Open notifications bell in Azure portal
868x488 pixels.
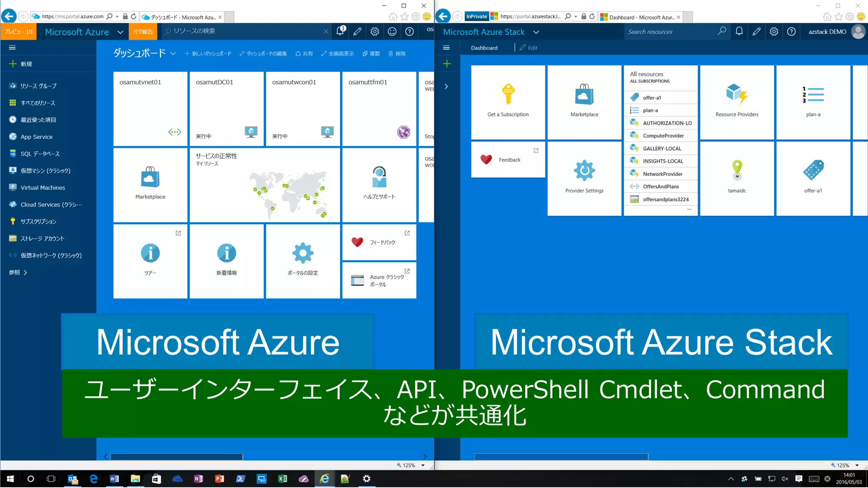click(x=340, y=31)
